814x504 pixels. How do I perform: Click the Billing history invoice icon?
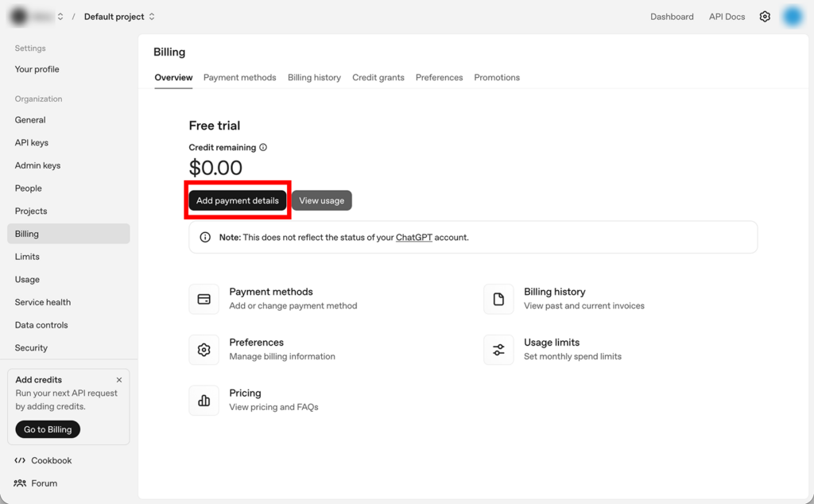pyautogui.click(x=498, y=298)
